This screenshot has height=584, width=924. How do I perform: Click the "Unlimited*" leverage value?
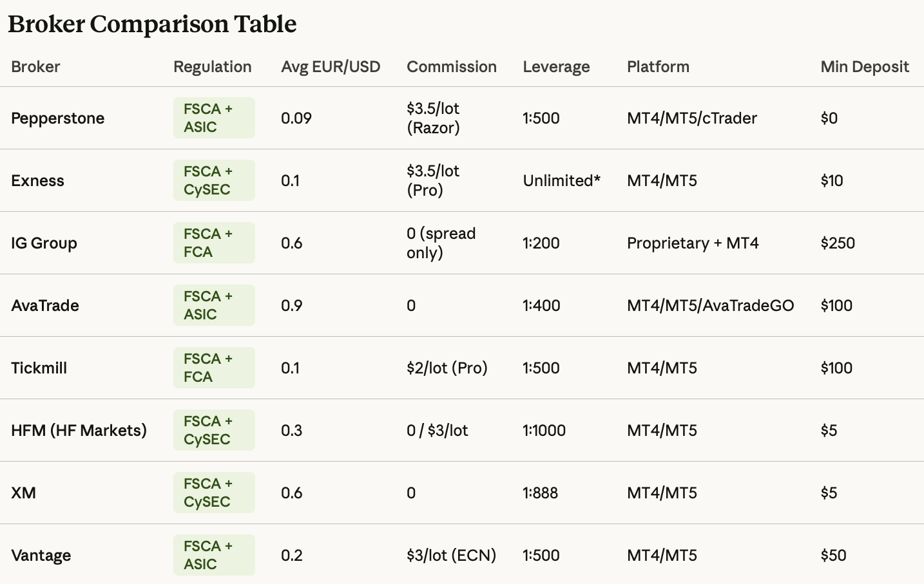coord(561,181)
